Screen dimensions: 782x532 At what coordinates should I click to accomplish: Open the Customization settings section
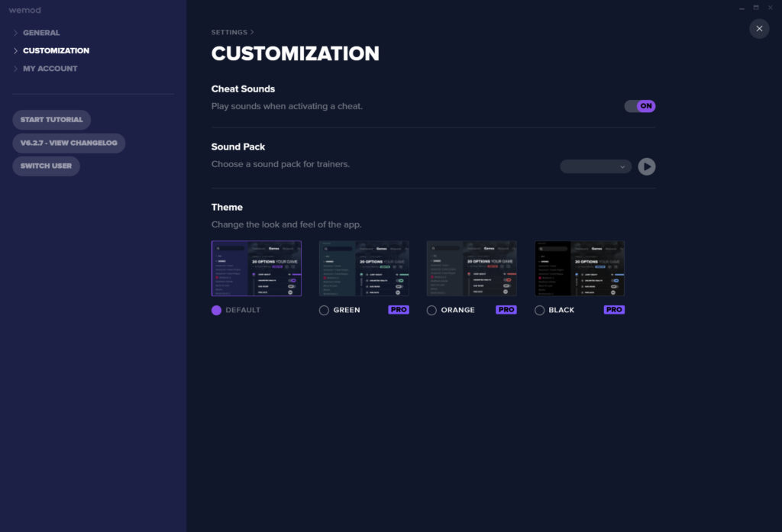pyautogui.click(x=56, y=51)
